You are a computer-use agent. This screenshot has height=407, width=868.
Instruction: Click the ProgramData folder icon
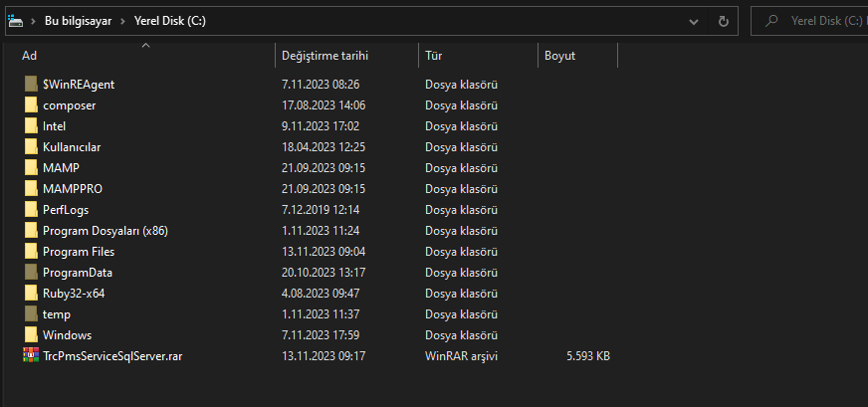coord(31,272)
